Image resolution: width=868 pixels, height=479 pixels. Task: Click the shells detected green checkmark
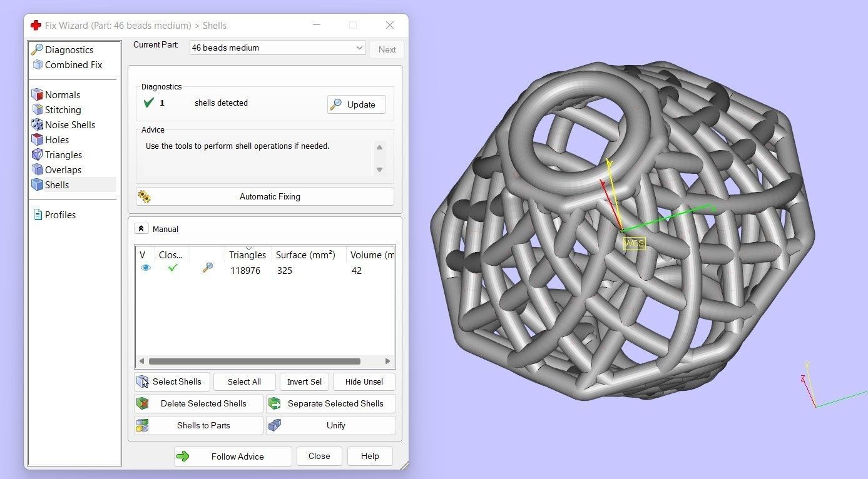pyautogui.click(x=148, y=103)
